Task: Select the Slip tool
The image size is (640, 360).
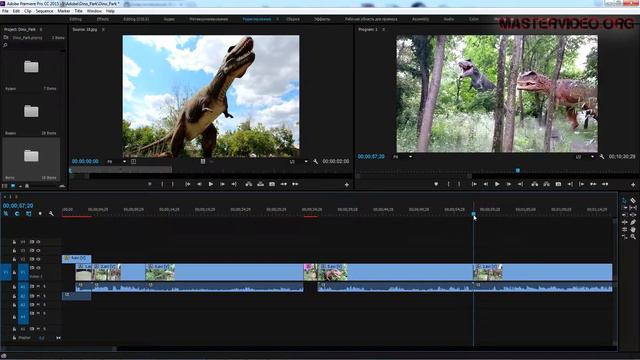Action: tap(633, 208)
